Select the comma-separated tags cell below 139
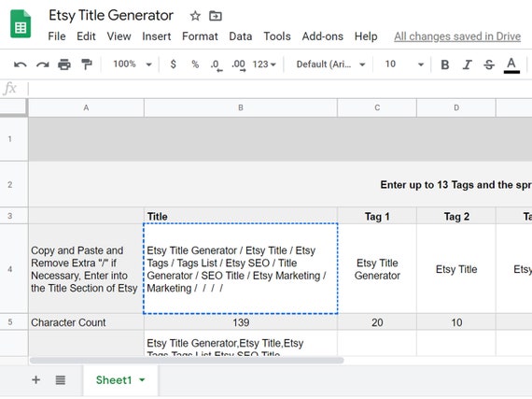 (x=241, y=343)
